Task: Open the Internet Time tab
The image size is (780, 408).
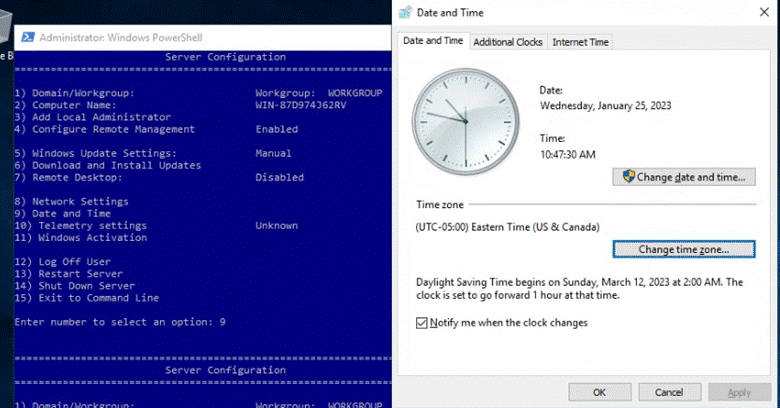Action: 580,42
